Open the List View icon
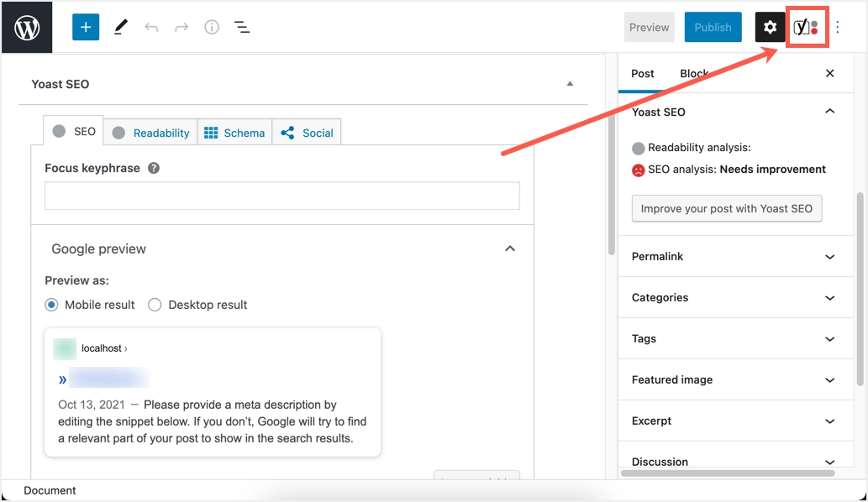The image size is (868, 502). click(x=242, y=27)
